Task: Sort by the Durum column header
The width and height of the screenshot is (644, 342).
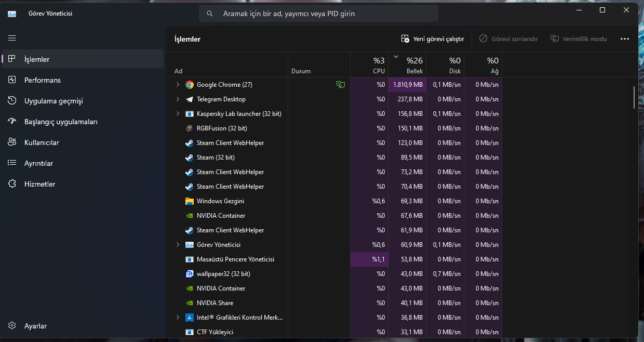Action: click(x=319, y=64)
